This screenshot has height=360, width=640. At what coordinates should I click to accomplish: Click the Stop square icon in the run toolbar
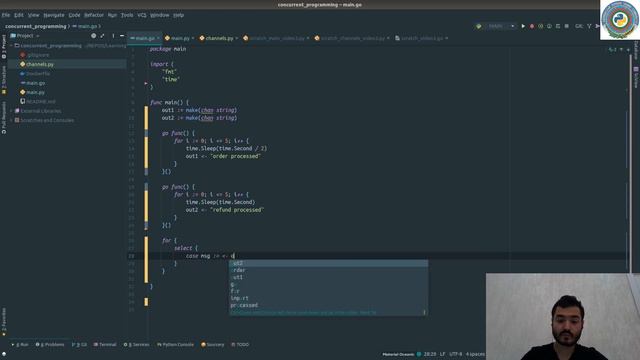pyautogui.click(x=567, y=26)
